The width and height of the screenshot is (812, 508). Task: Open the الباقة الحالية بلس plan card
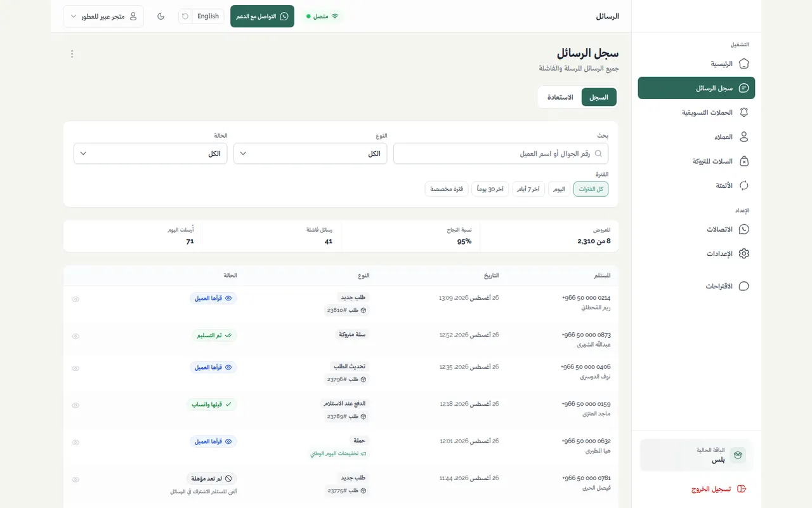point(697,455)
